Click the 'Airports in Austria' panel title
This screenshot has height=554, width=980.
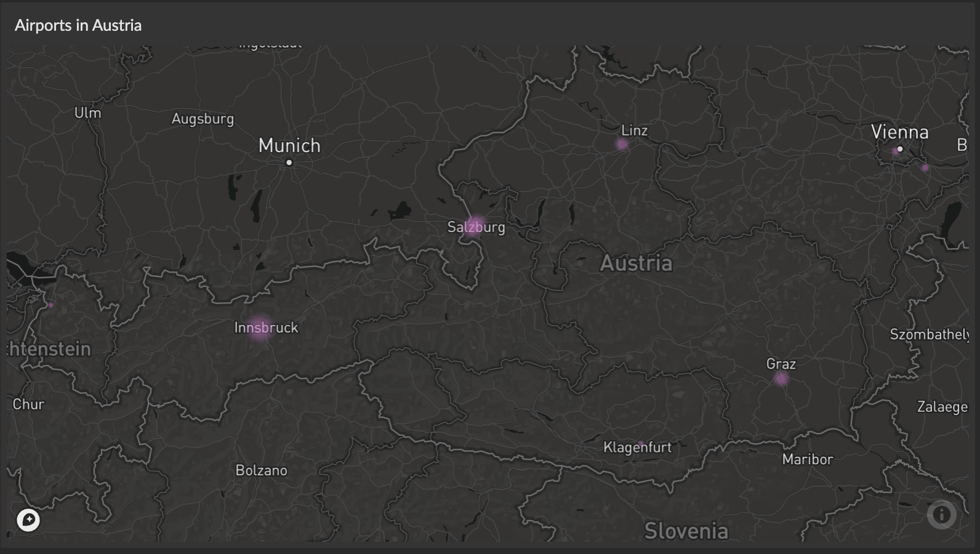(x=78, y=25)
